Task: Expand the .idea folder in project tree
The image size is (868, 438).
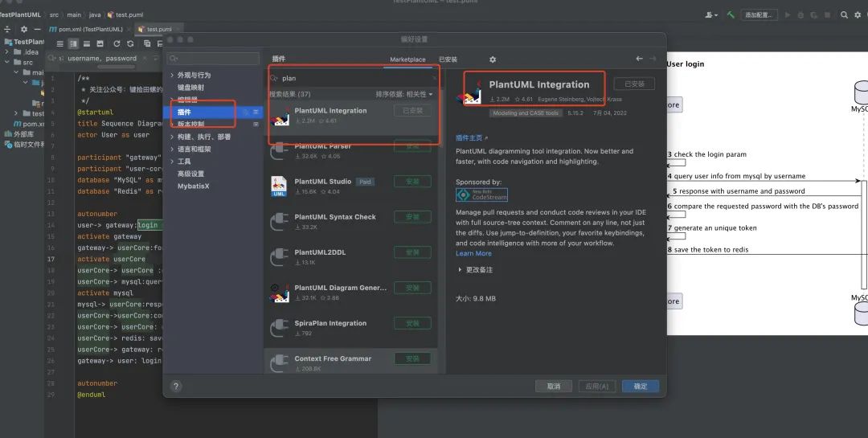Action: click(7, 52)
